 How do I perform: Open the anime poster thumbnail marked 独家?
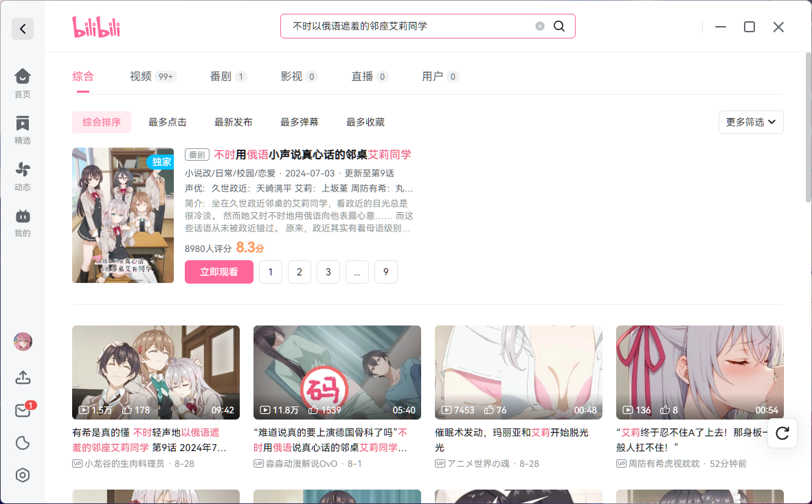coord(123,215)
